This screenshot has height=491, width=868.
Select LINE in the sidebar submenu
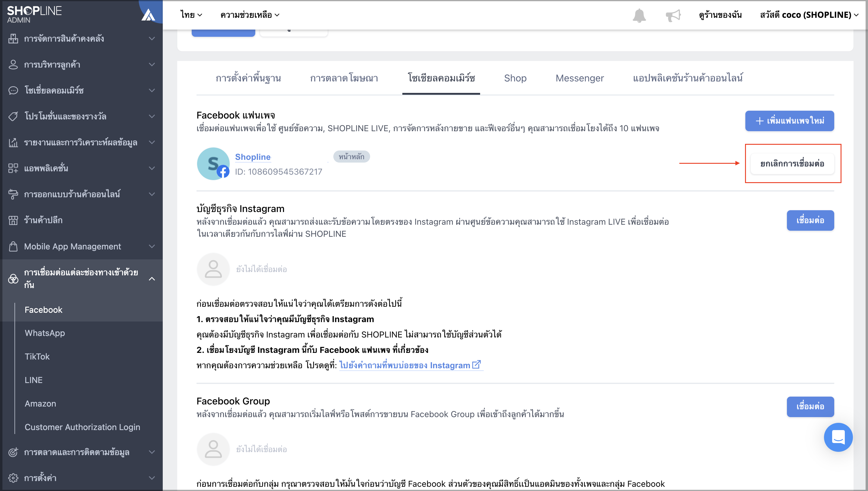coord(33,380)
